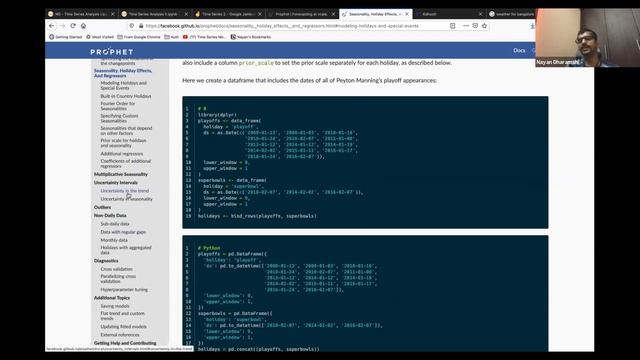Open Docs in the Prophet header
The width and height of the screenshot is (640, 360).
coord(519,51)
